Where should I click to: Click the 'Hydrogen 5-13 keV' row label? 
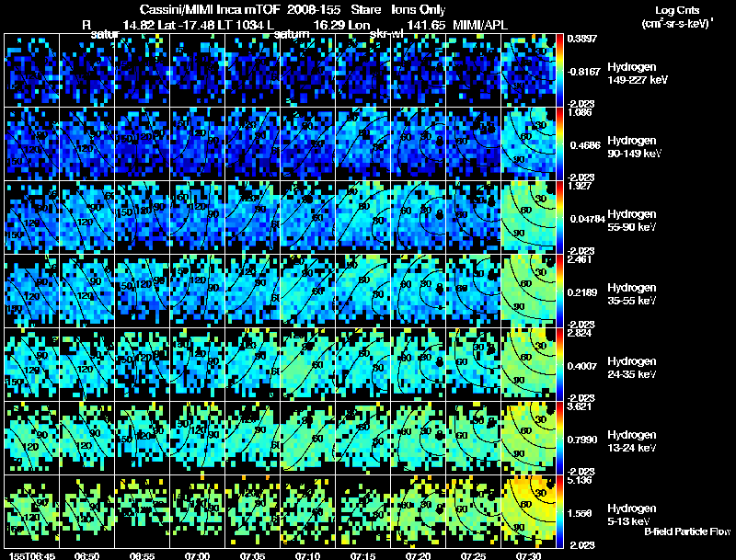(632, 515)
